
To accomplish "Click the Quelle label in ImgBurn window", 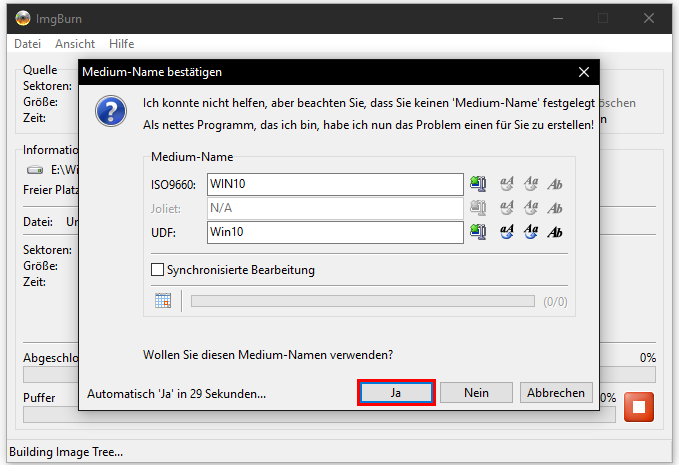I will click(40, 70).
